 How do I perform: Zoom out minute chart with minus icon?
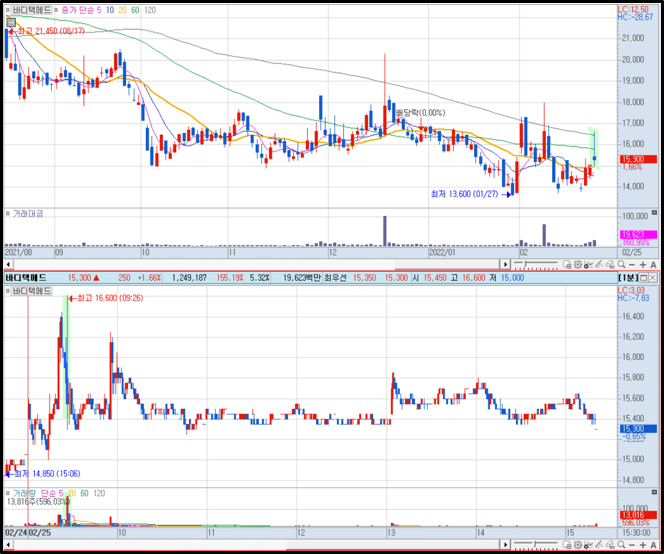tap(632, 544)
